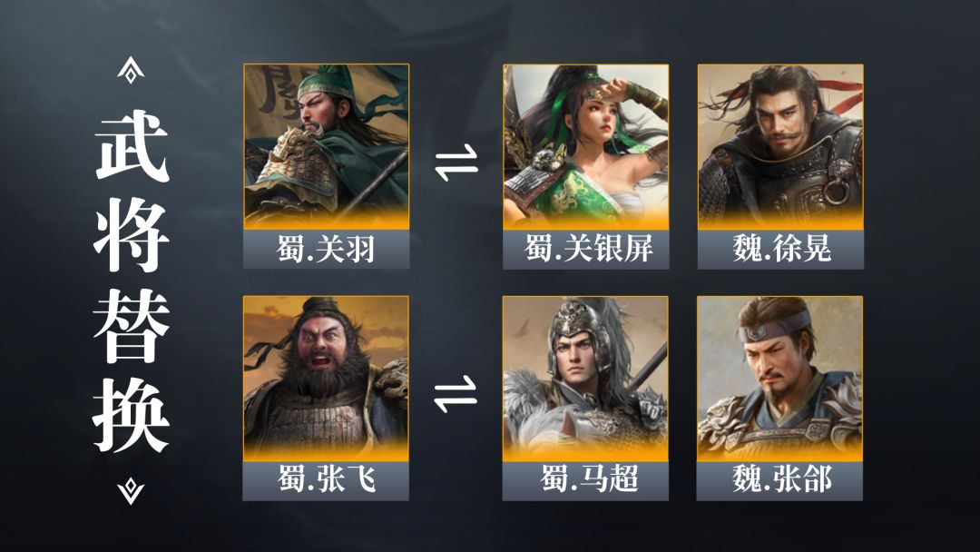Click the 魏.徐晃 name label
Viewport: 980px width, 552px height.
click(x=780, y=249)
